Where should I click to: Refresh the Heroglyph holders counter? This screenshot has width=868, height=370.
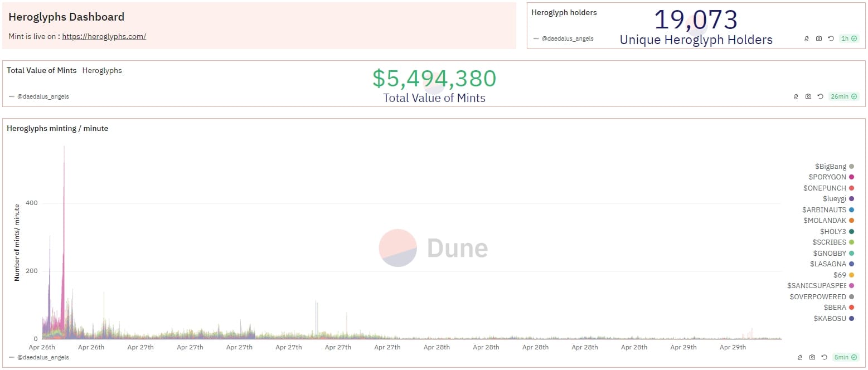(831, 38)
